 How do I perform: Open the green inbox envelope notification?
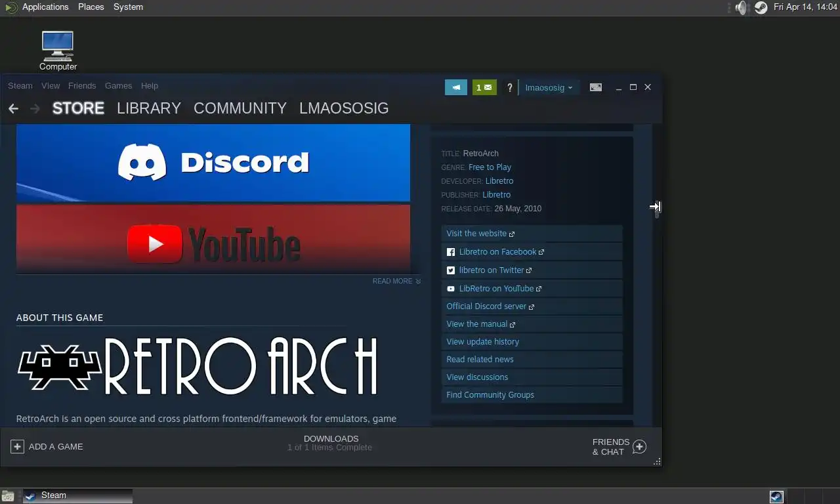(484, 87)
